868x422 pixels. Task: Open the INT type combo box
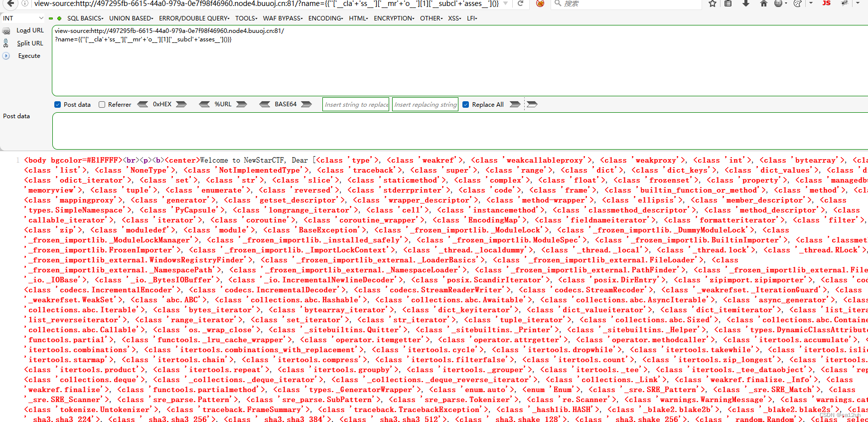(23, 18)
